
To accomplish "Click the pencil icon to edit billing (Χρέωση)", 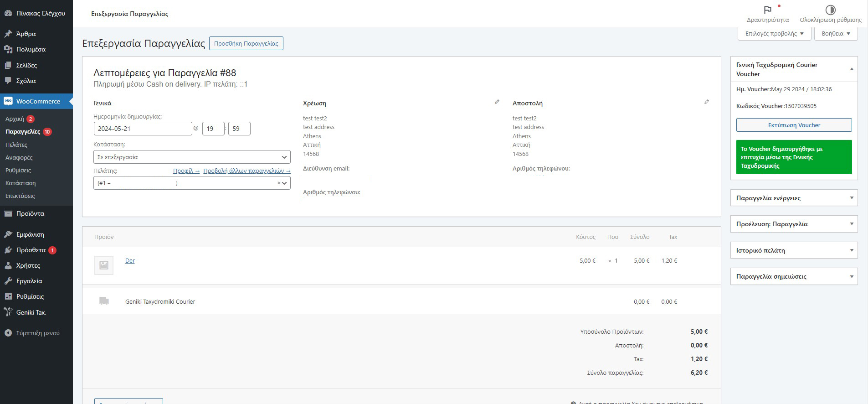I will pyautogui.click(x=497, y=102).
